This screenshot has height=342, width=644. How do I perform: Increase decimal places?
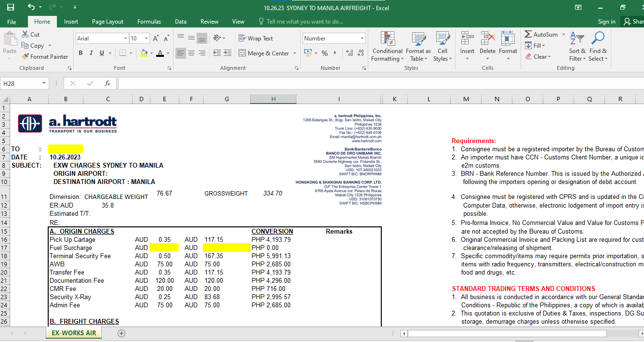pyautogui.click(x=350, y=53)
